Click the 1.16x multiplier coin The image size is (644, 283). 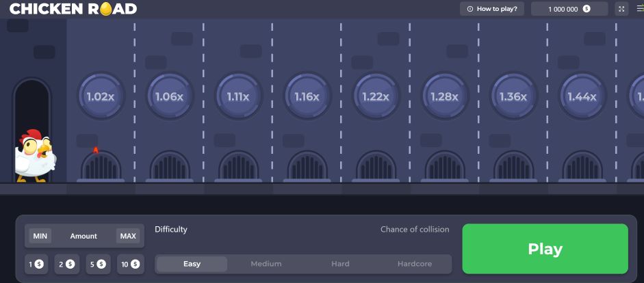pos(307,96)
